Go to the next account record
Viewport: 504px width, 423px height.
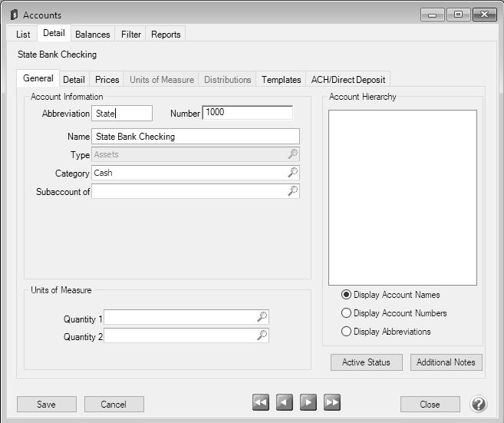pos(308,403)
